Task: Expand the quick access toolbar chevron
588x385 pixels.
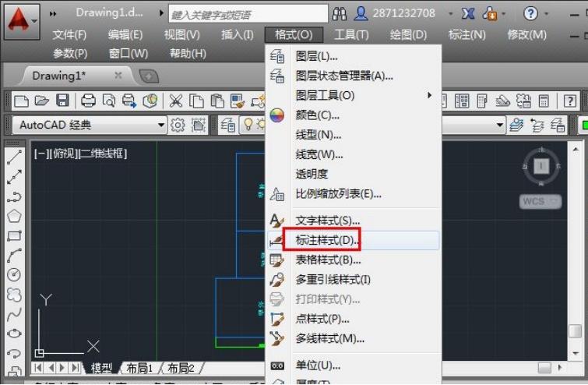Action: [x=53, y=14]
